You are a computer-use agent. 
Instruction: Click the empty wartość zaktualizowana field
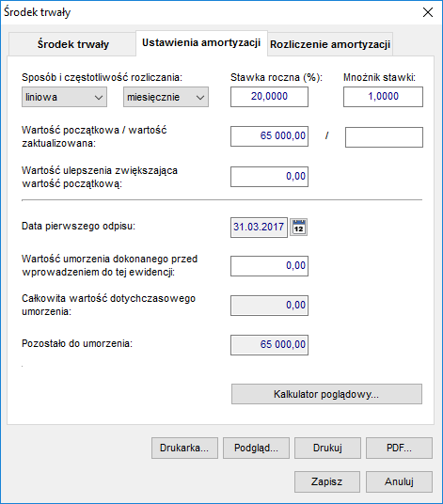[384, 137]
